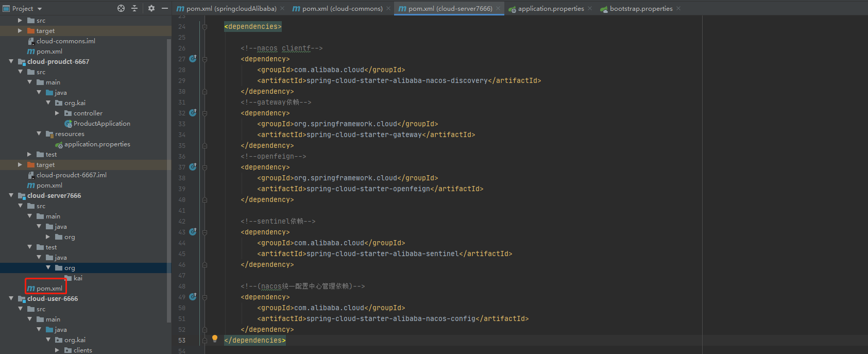Click gutter dependency icon on line 27

193,59
